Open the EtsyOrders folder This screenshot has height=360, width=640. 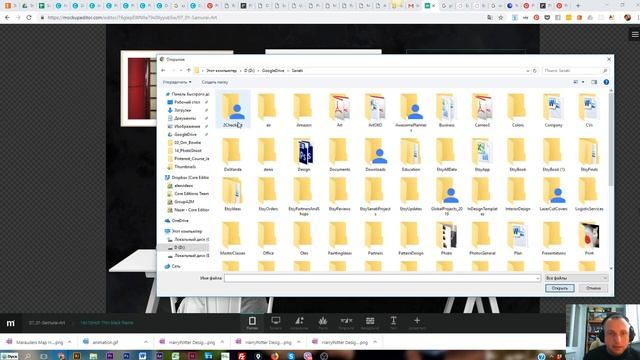point(268,194)
